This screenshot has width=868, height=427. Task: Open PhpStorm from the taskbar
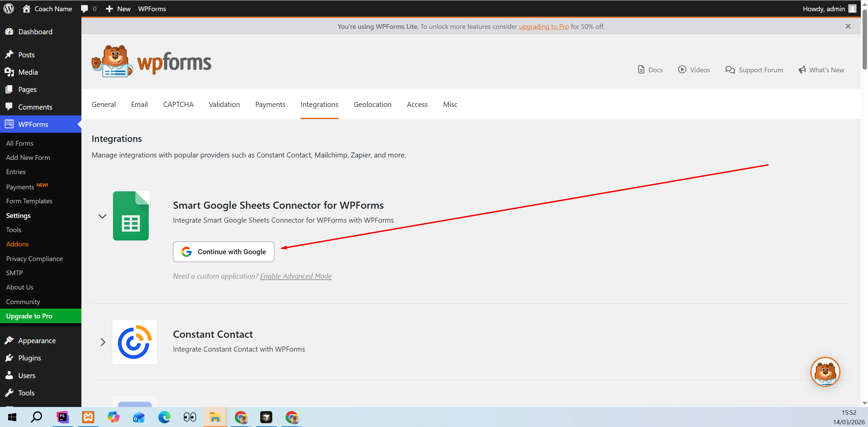62,417
